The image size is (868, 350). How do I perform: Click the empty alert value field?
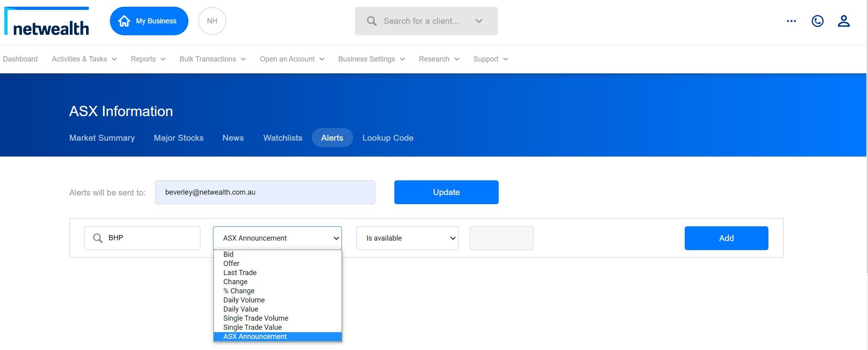pyautogui.click(x=501, y=238)
